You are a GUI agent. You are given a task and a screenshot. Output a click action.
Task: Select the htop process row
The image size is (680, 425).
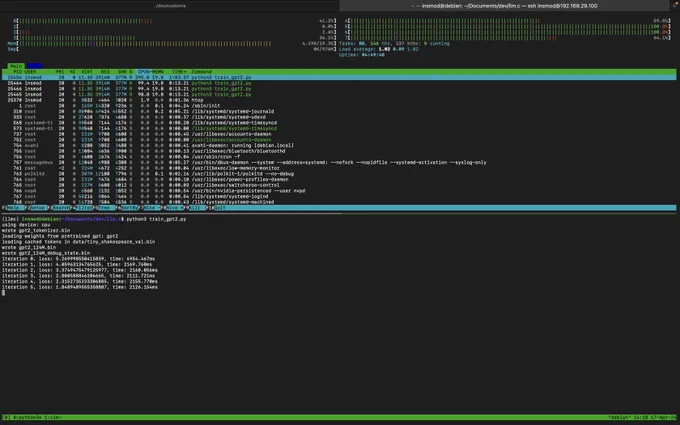click(339, 100)
